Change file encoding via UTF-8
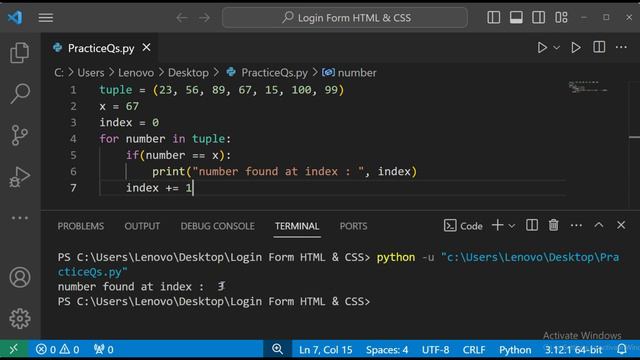 pyautogui.click(x=435, y=350)
